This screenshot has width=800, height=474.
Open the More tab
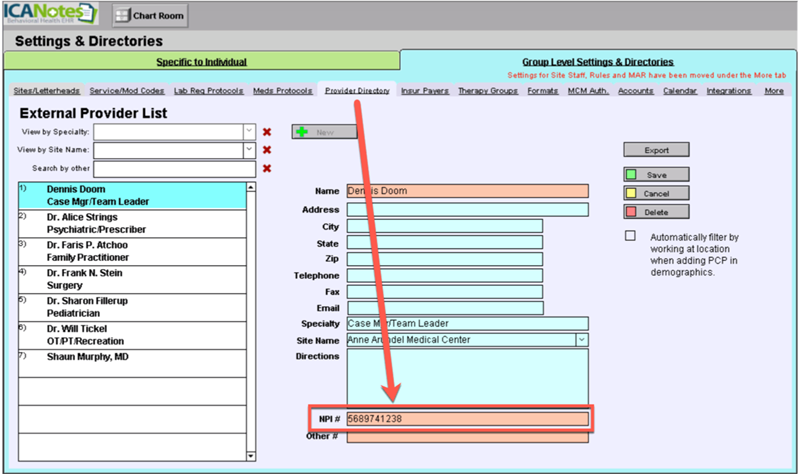pyautogui.click(x=774, y=90)
